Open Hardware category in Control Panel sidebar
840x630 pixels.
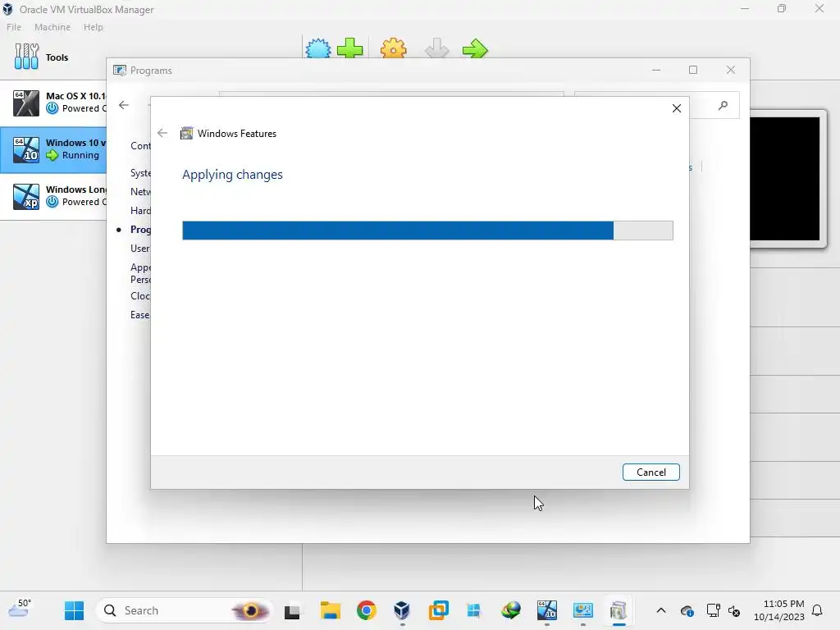tap(140, 211)
